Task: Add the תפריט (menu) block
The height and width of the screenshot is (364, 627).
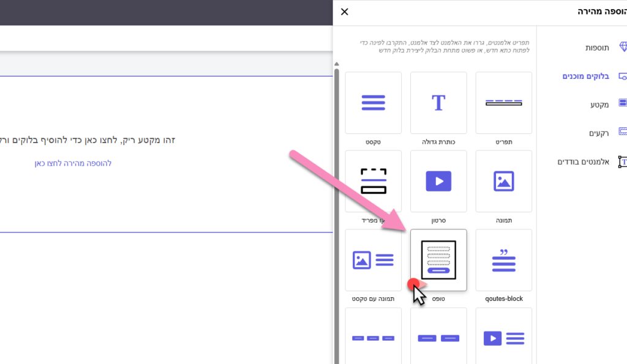Action: click(x=503, y=103)
